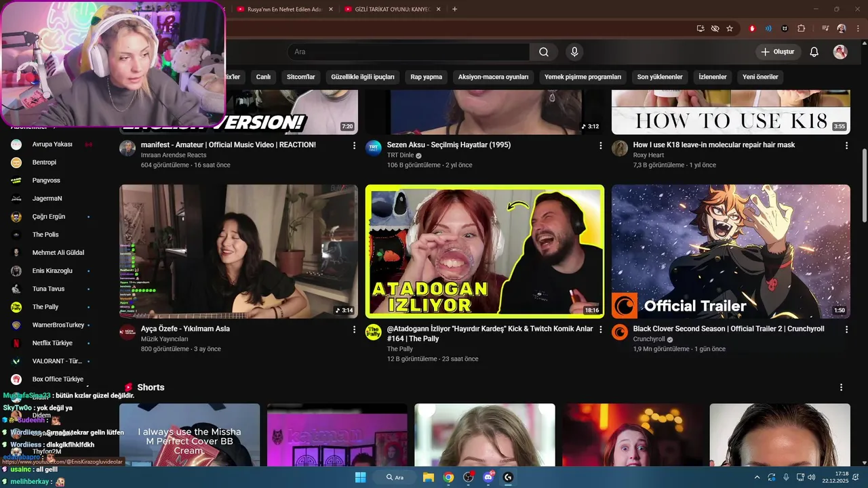Open Discord from the taskbar
The width and height of the screenshot is (868, 488).
[x=488, y=477]
